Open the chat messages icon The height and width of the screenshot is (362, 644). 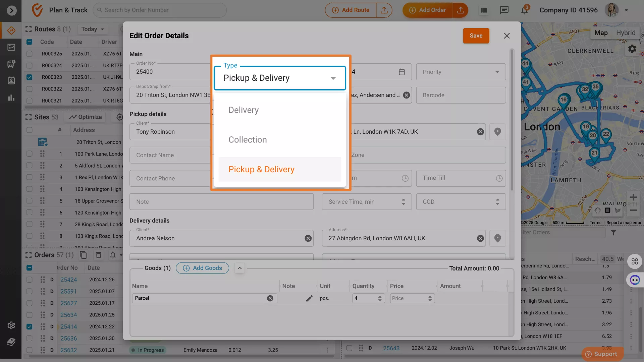(x=504, y=10)
